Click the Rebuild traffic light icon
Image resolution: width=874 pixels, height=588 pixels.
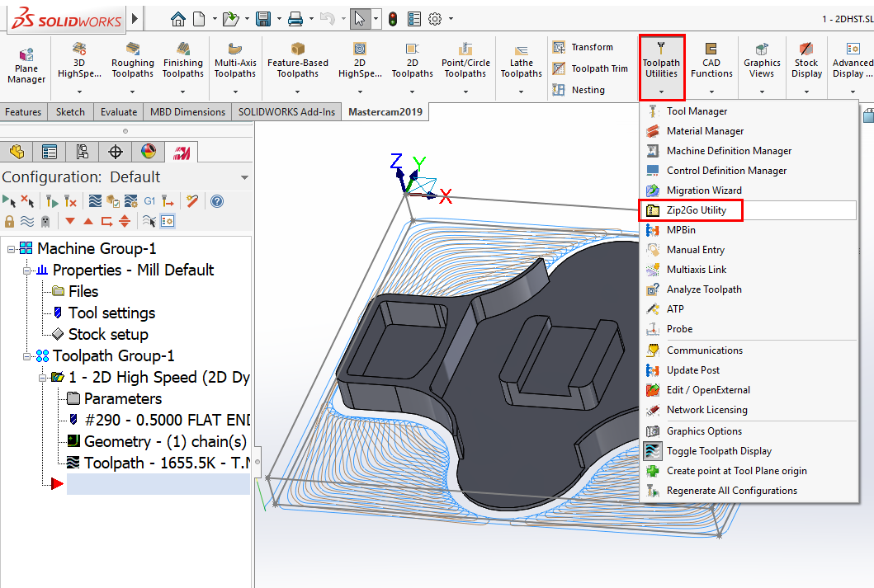[x=392, y=19]
